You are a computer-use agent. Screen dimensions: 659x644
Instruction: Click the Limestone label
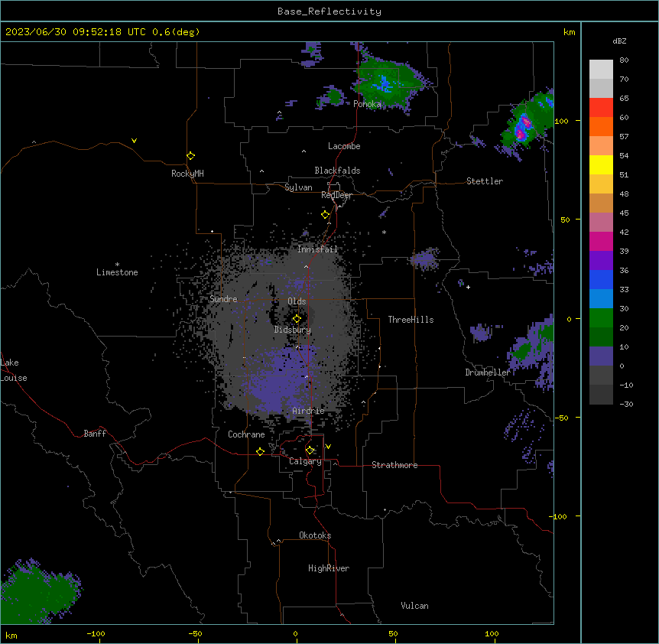[x=117, y=272]
